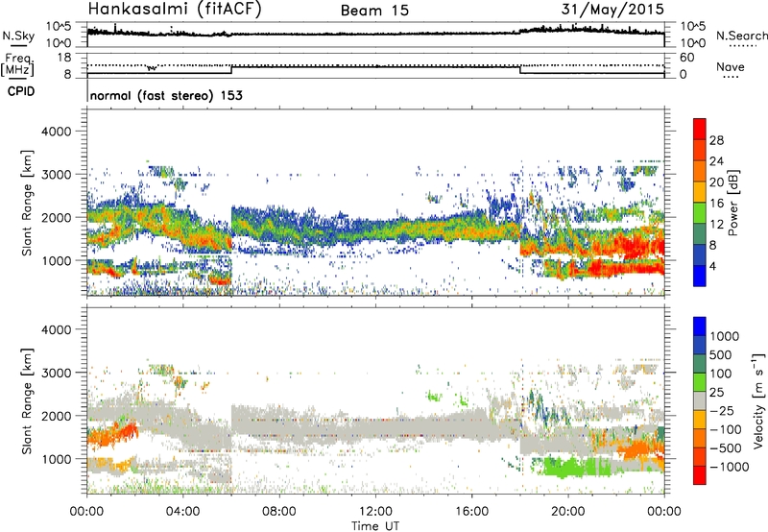
Task: Click the Slant Range label of velocity panel
Action: 27,400
